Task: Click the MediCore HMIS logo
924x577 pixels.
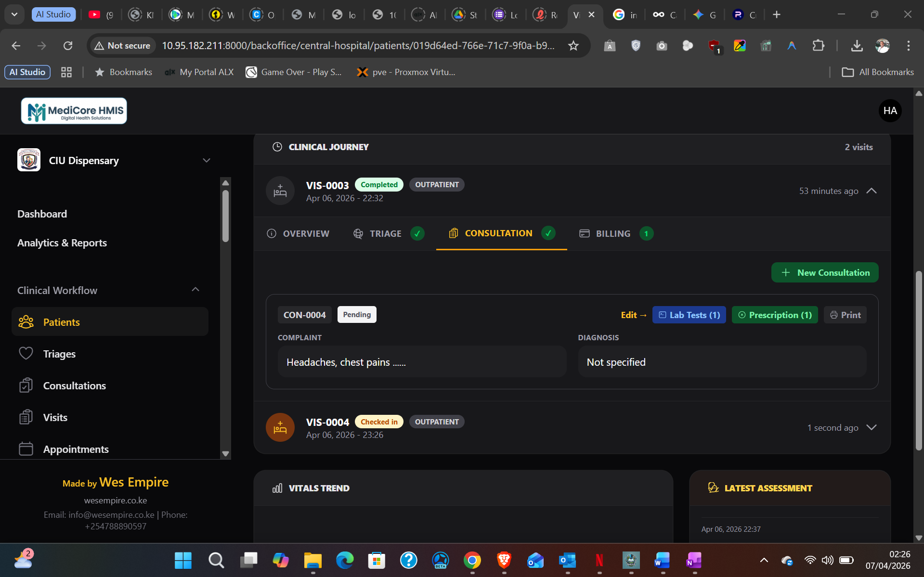Action: pyautogui.click(x=74, y=111)
